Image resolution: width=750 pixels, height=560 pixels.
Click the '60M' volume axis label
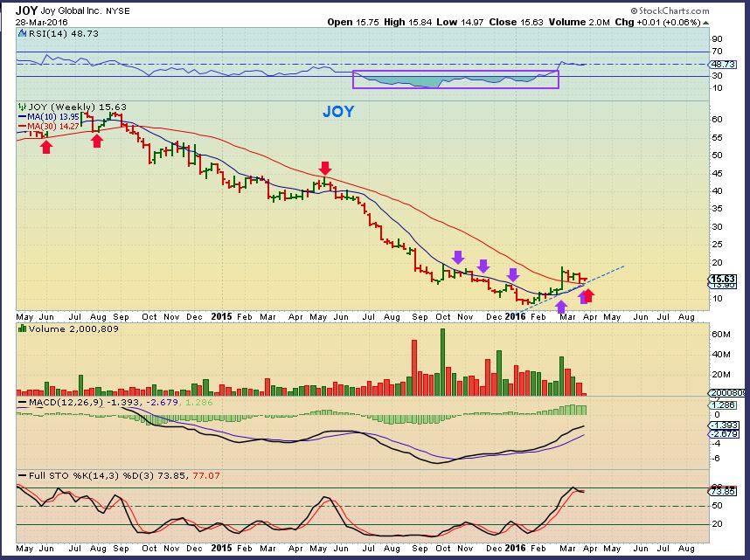point(721,335)
